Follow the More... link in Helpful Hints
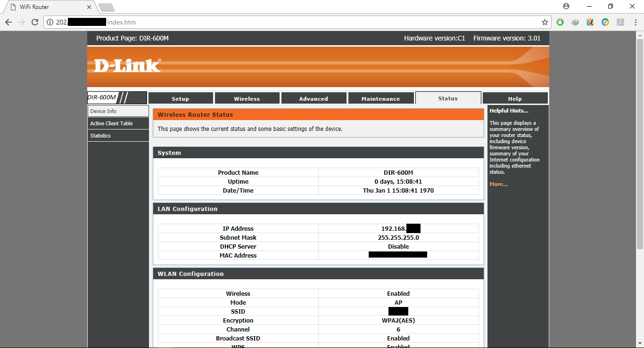The height and width of the screenshot is (348, 644). (498, 184)
